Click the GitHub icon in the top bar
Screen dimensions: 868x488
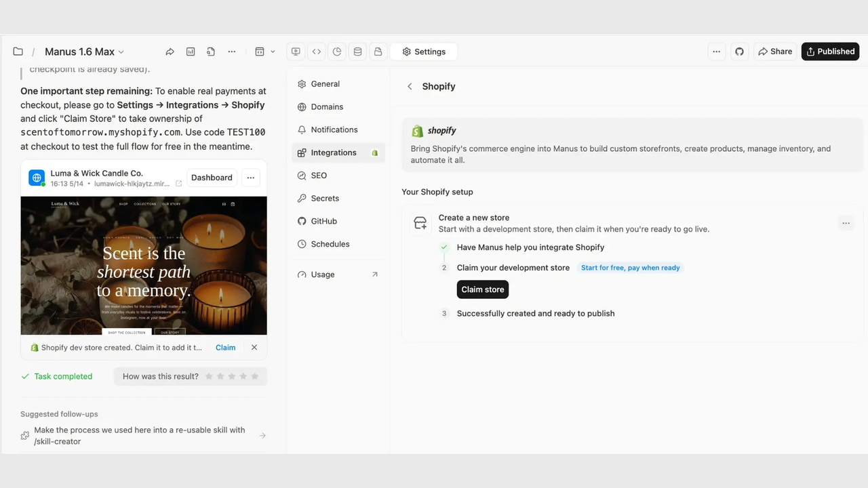pos(739,52)
